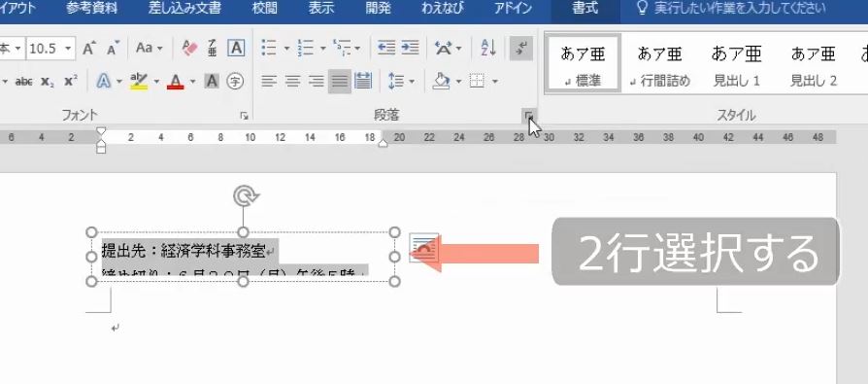Open line and paragraph spacing options
868x384 pixels.
[396, 82]
